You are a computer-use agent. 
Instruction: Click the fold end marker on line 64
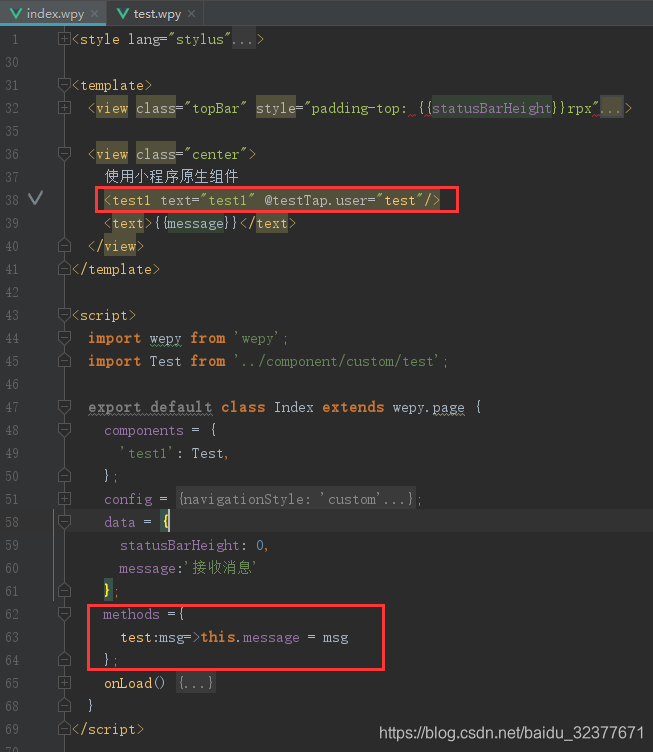tap(64, 660)
